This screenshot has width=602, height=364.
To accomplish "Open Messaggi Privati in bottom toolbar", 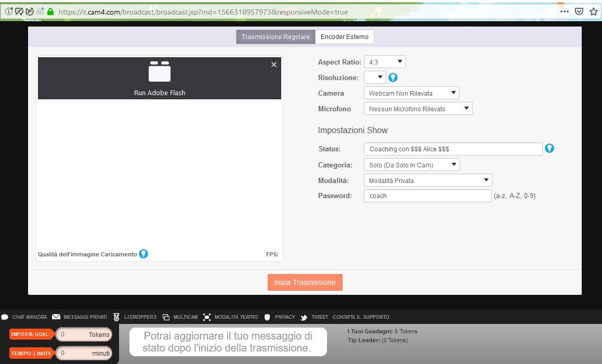I will pos(80,317).
